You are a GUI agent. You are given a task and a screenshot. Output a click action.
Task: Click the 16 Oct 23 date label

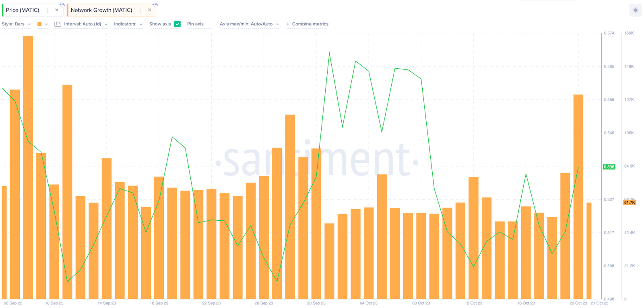tap(526, 303)
